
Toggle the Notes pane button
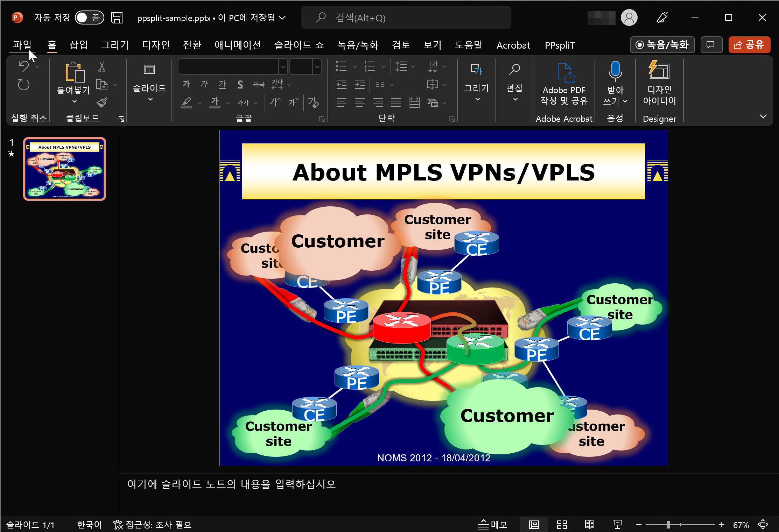[x=492, y=524]
